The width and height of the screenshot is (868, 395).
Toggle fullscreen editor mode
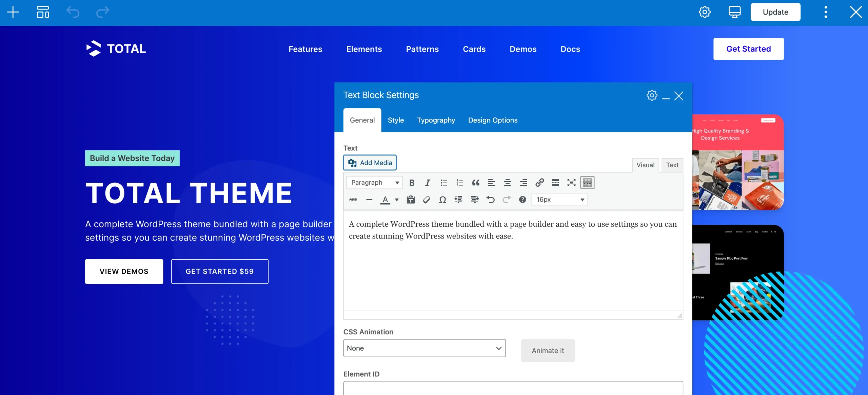point(571,183)
